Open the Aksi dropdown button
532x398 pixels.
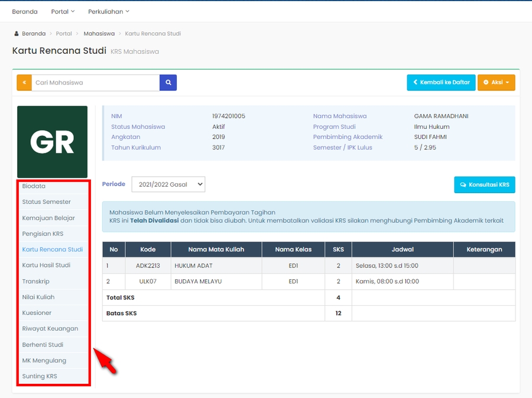point(496,83)
